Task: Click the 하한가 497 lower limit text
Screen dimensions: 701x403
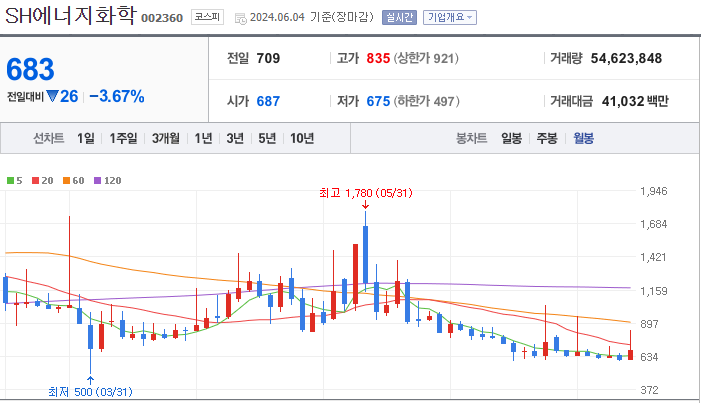Action: click(x=427, y=101)
